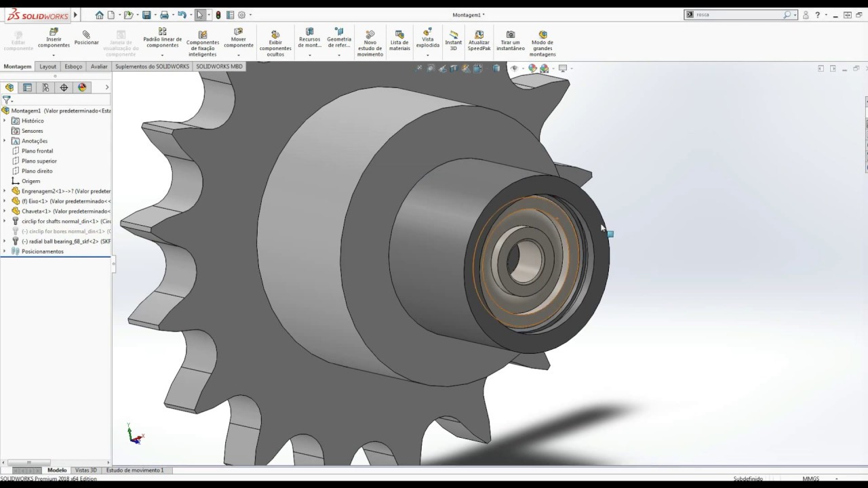The width and height of the screenshot is (868, 488).
Task: Expand the Engrenagem2<1> component
Action: pyautogui.click(x=5, y=191)
